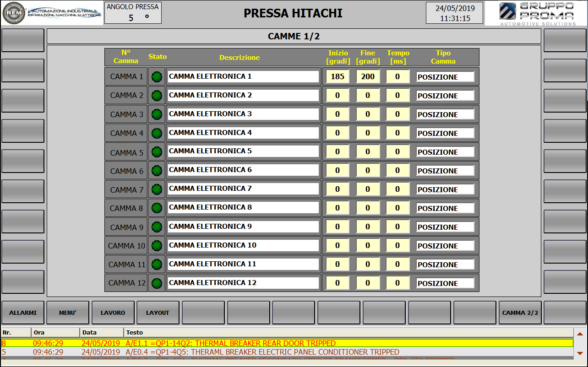
Task: Edit Fine gradi field for CAMMA 10
Action: pos(368,246)
